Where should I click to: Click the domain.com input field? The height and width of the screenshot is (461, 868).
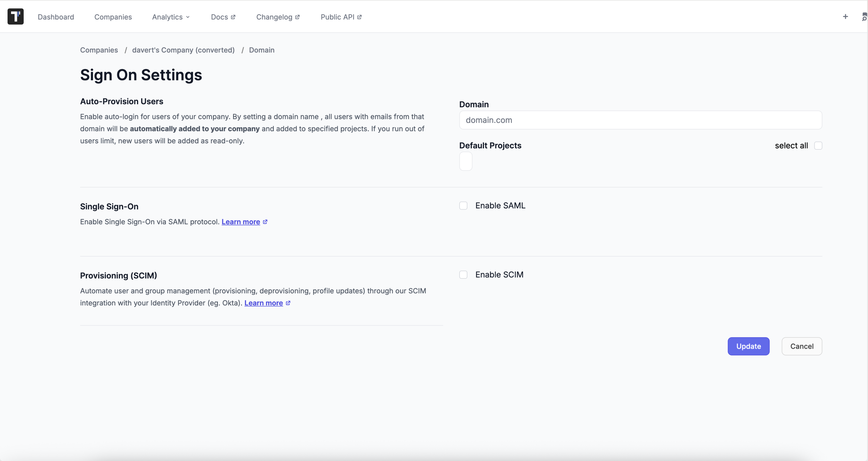[640, 120]
